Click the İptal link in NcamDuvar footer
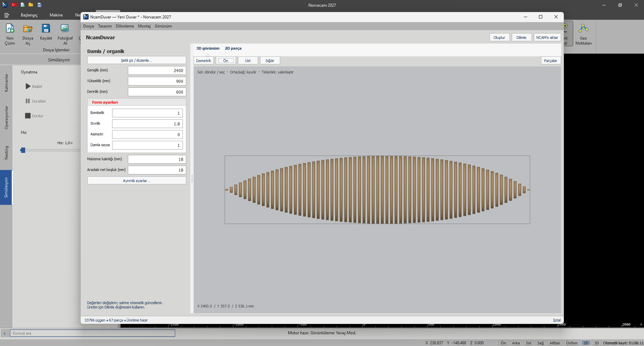Screen dimensions: 644x346 coord(557,320)
